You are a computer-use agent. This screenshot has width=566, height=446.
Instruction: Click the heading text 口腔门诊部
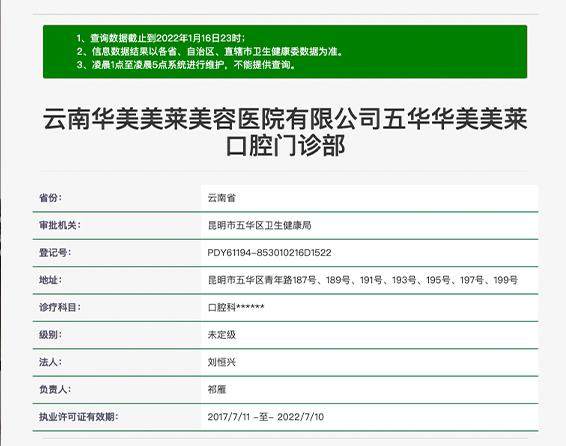point(285,146)
